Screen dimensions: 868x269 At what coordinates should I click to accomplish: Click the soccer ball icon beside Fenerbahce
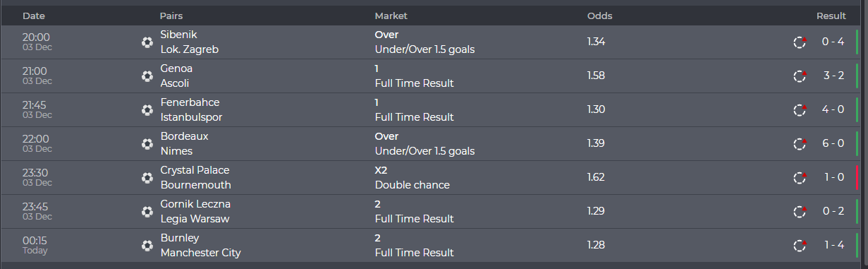(x=147, y=110)
